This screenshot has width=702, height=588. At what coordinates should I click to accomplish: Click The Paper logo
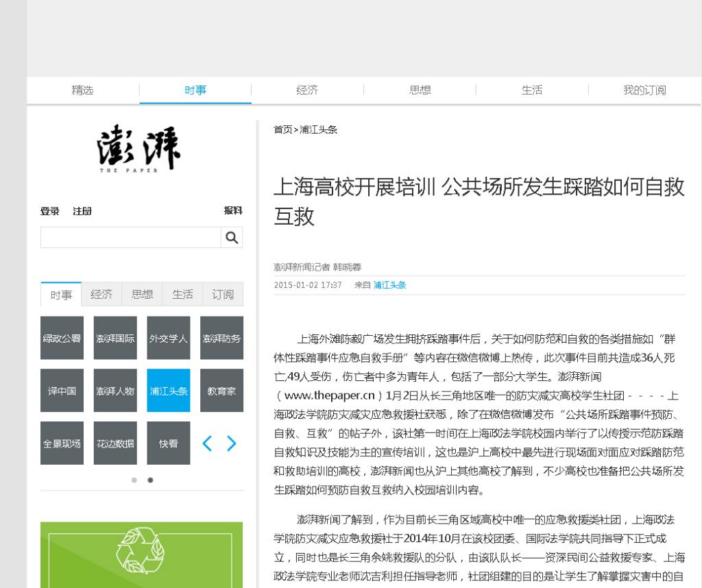pos(138,150)
